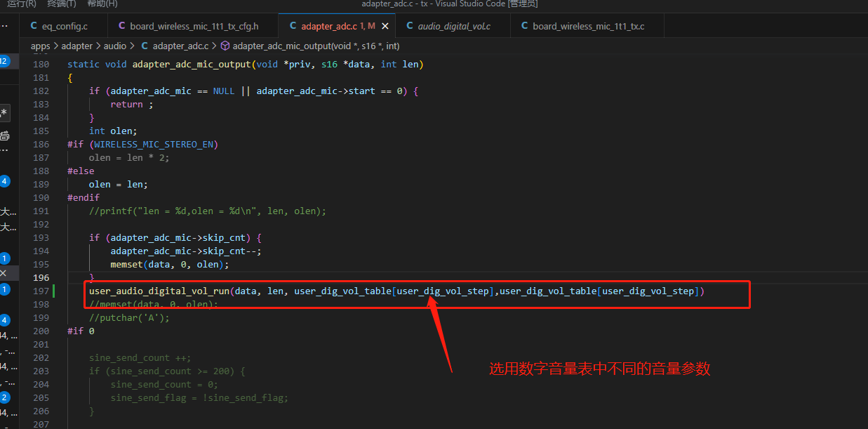Viewport: 868px width, 429px height.
Task: Click 'if (sine_send_count >= 200) {' line
Action: click(167, 371)
